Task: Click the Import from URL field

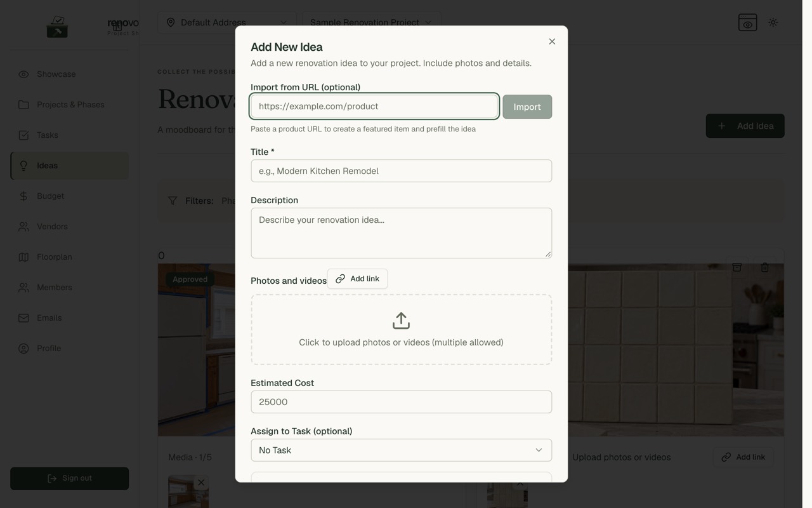Action: pyautogui.click(x=374, y=106)
